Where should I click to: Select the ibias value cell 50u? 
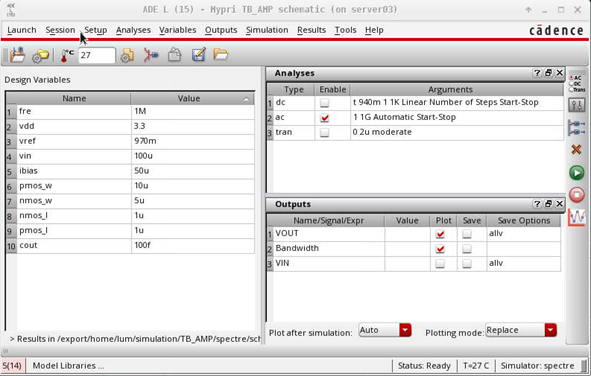click(193, 171)
